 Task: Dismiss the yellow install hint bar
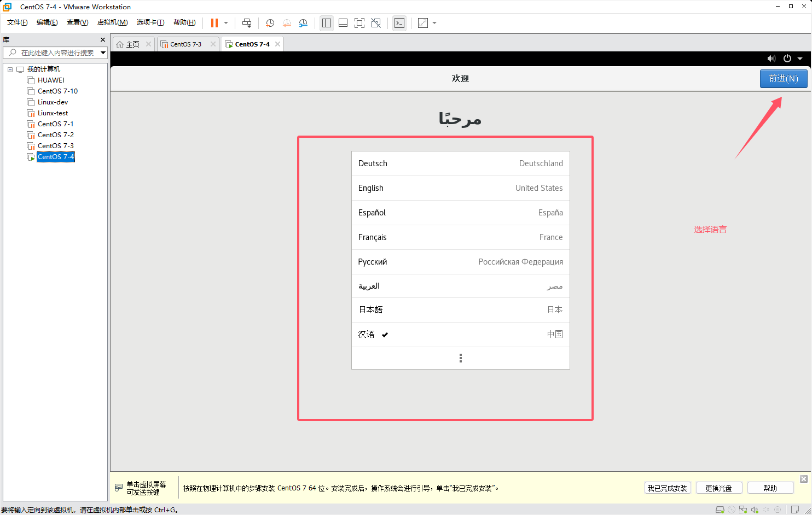tap(804, 479)
